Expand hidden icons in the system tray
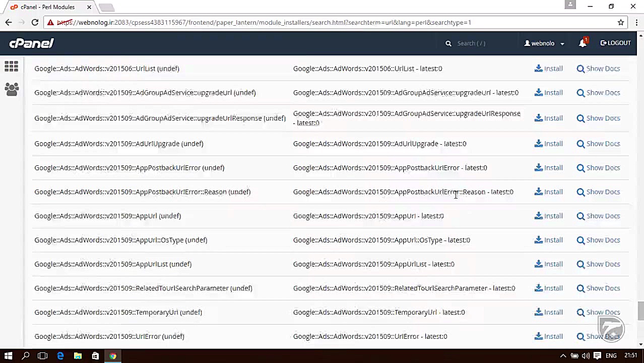This screenshot has height=363, width=644. pos(563,356)
